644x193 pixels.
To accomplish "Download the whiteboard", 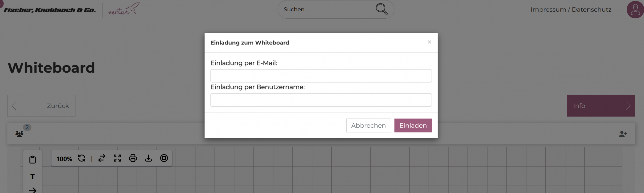I will click(x=148, y=158).
